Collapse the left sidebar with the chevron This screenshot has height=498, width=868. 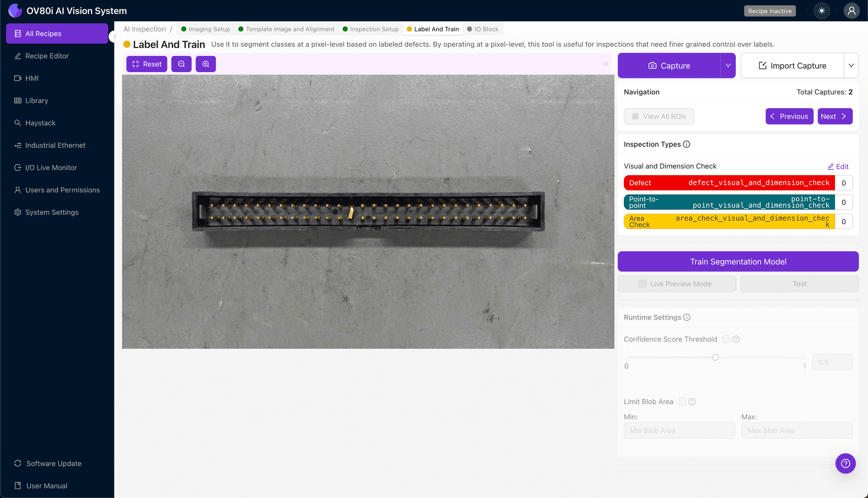tap(114, 36)
